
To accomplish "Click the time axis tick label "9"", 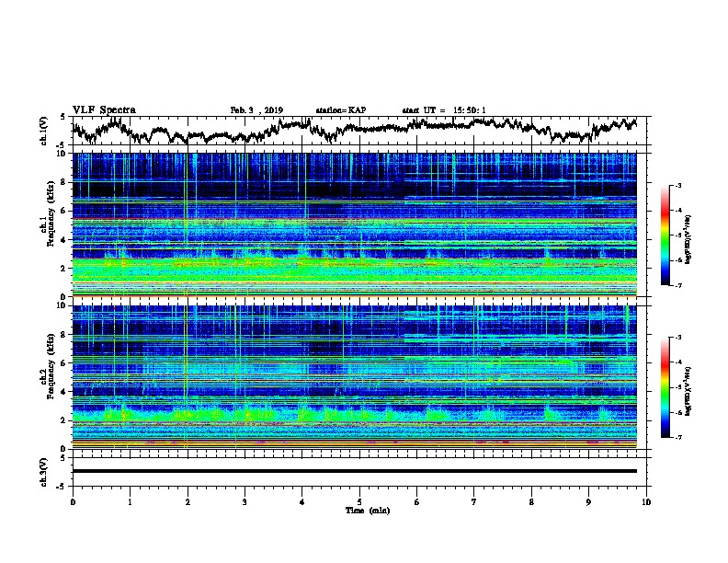I will point(588,502).
